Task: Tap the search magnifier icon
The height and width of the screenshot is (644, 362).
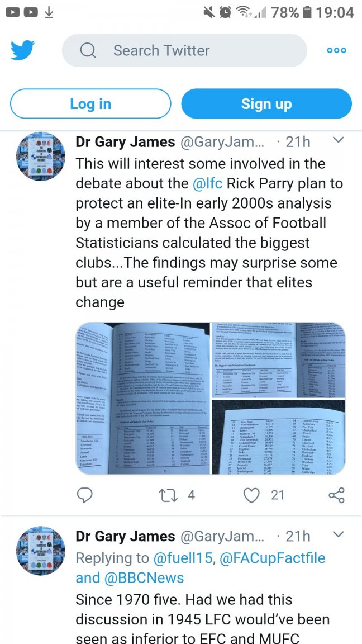Action: [88, 51]
